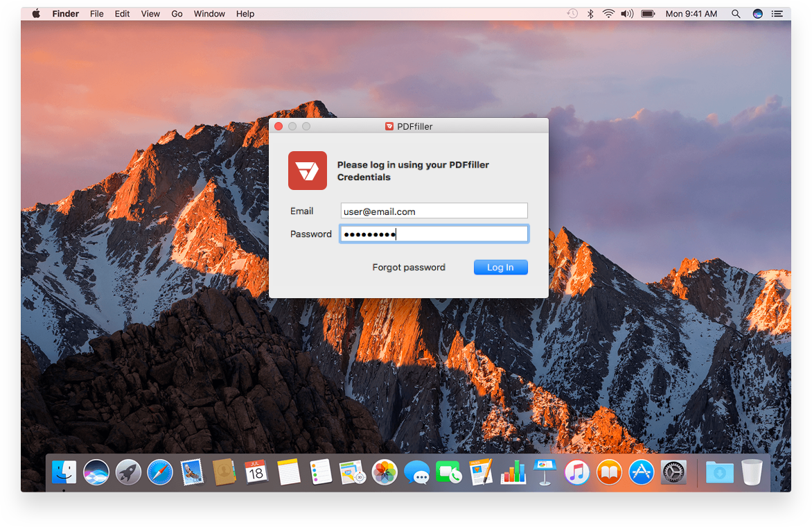Click the Time Machine menu bar icon

pos(572,14)
